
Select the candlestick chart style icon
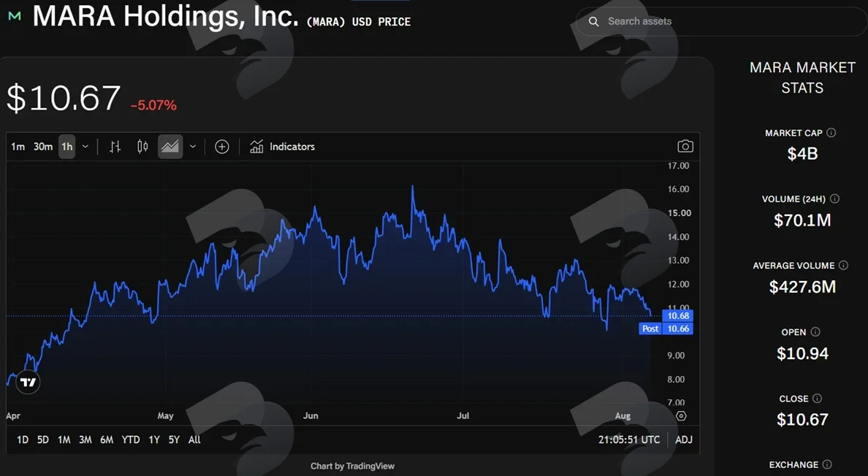coord(142,147)
